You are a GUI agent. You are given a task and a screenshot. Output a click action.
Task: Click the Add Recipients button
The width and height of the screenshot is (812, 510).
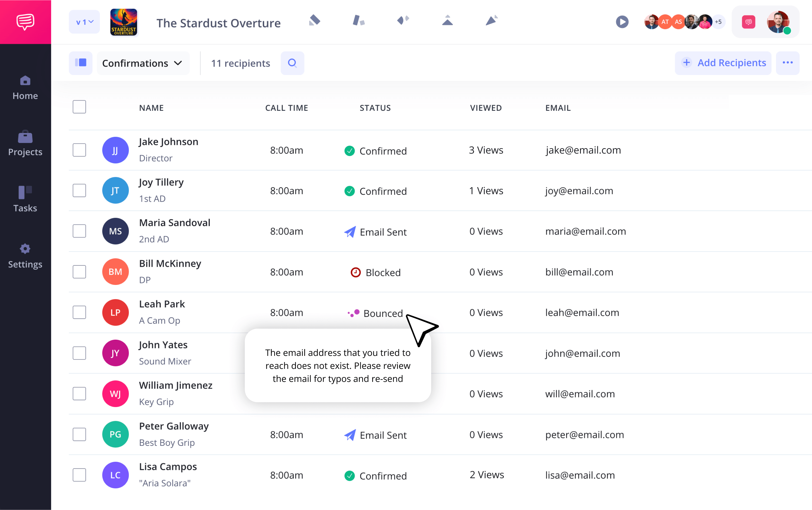723,63
